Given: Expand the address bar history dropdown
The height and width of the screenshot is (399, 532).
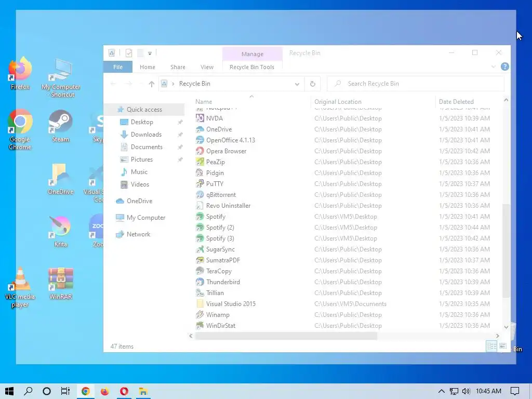Looking at the screenshot, I should pos(297,84).
